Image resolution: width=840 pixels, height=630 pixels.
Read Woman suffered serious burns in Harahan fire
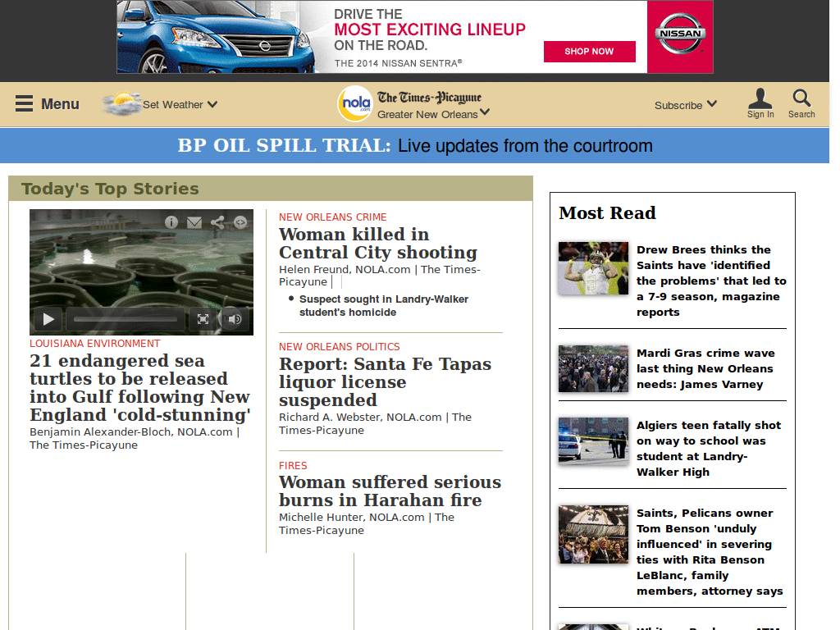click(390, 491)
